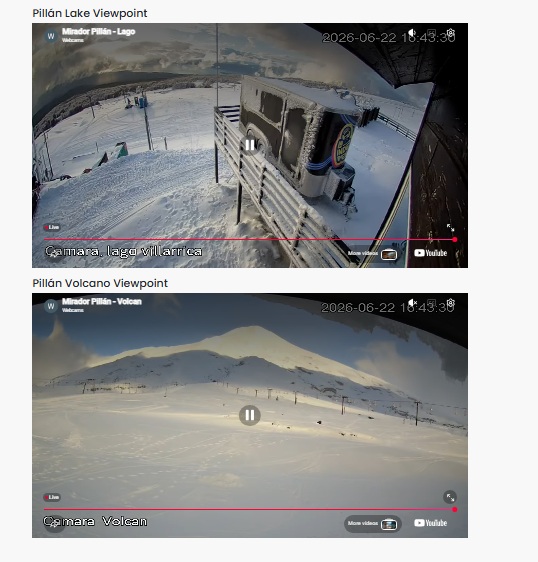The image size is (538, 562).
Task: Enter fullscreen on the Volcan video
Action: tap(450, 497)
